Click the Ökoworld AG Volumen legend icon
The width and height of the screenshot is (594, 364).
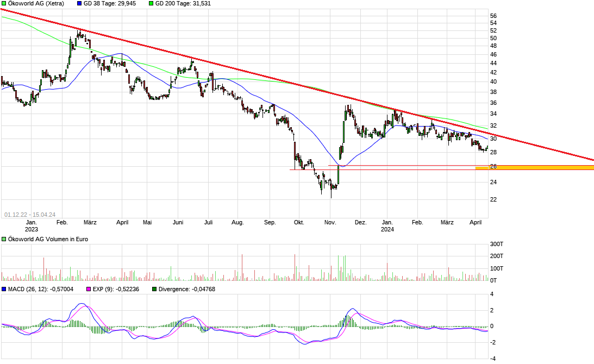tap(4, 238)
